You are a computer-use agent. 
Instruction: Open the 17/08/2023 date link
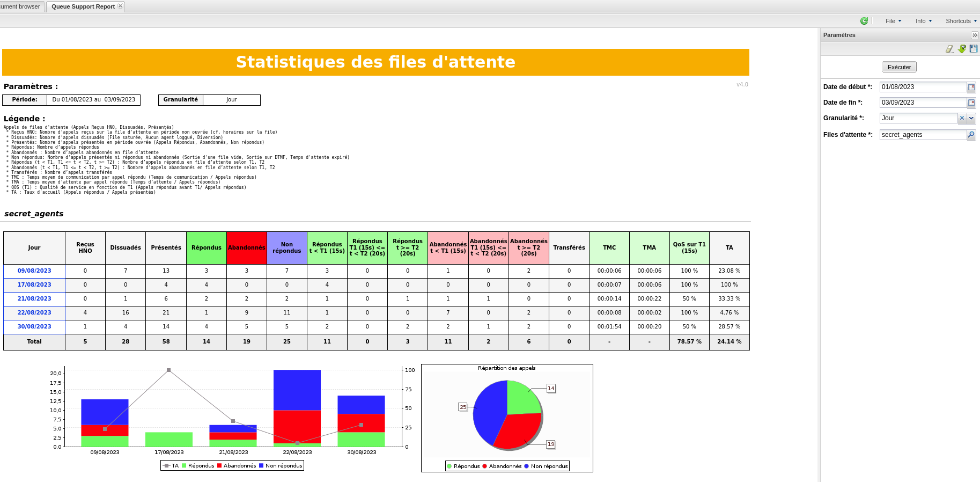point(34,285)
